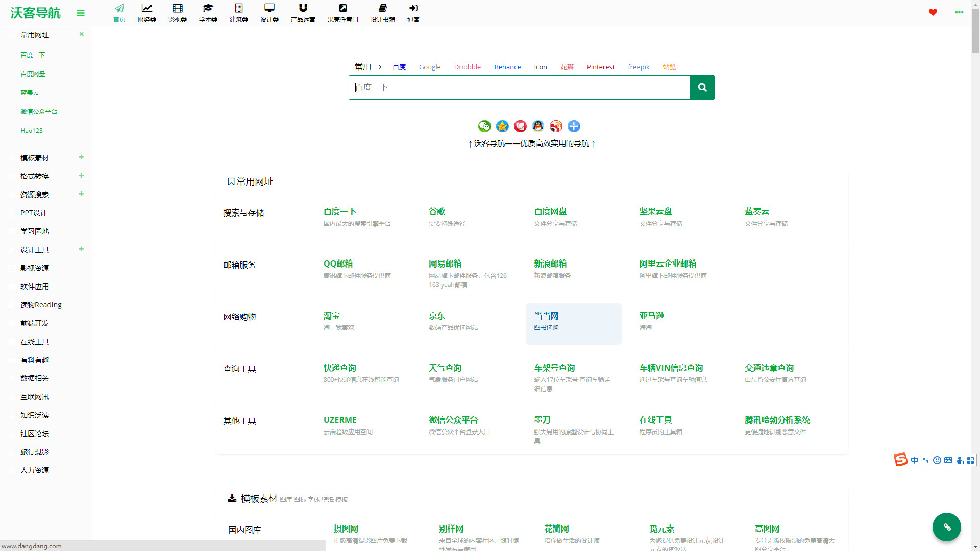Select the Pinterest search tab
Screen dimensions: 980x551
click(600, 67)
